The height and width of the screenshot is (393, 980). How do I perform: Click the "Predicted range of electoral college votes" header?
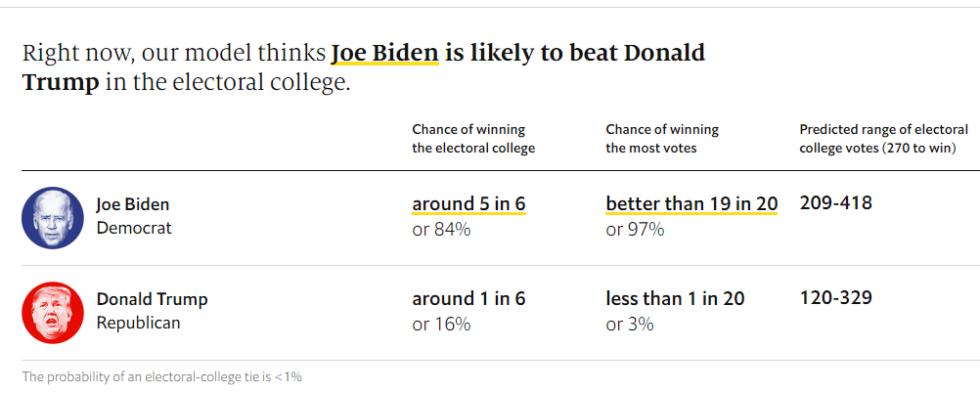click(x=883, y=139)
